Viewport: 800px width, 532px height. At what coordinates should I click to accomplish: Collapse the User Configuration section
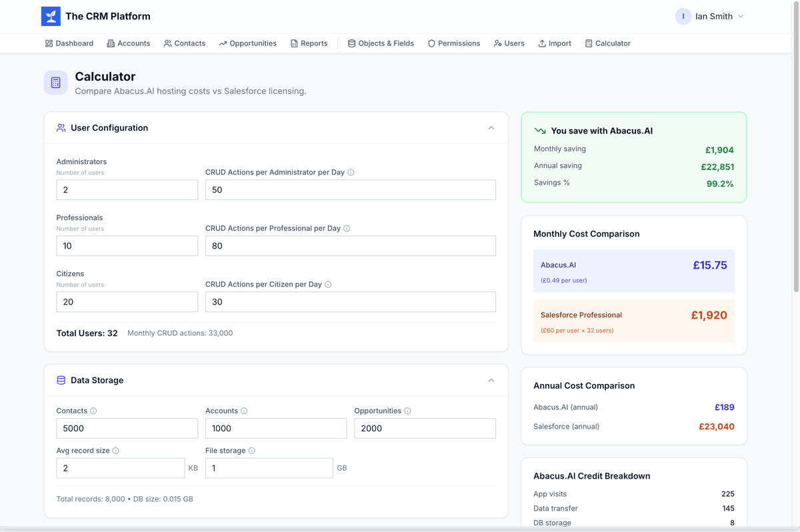[x=491, y=128]
